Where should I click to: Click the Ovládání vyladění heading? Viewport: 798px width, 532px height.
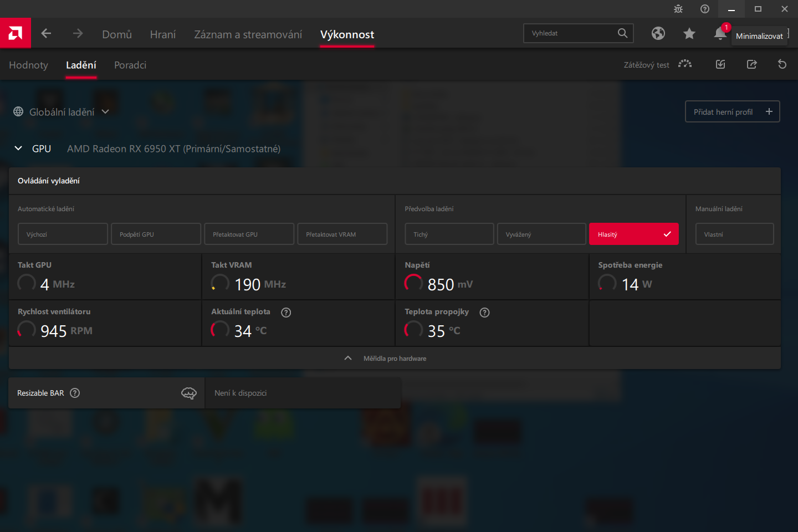click(x=49, y=181)
